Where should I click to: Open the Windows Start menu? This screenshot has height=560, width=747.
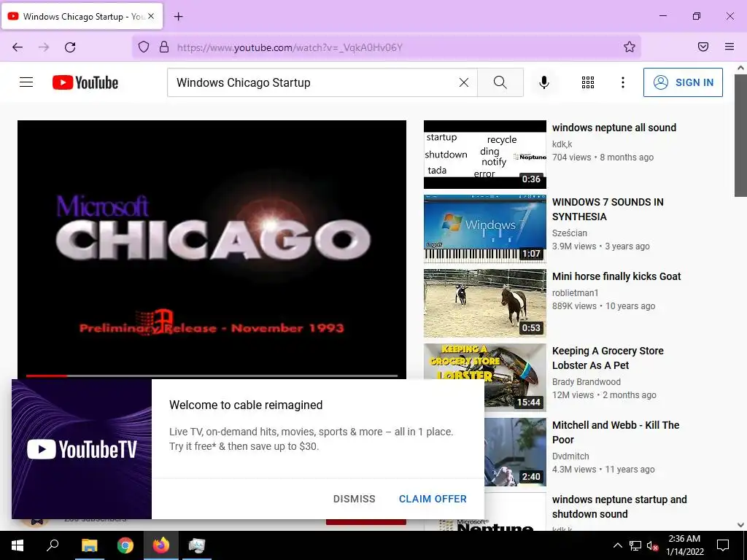pyautogui.click(x=18, y=545)
